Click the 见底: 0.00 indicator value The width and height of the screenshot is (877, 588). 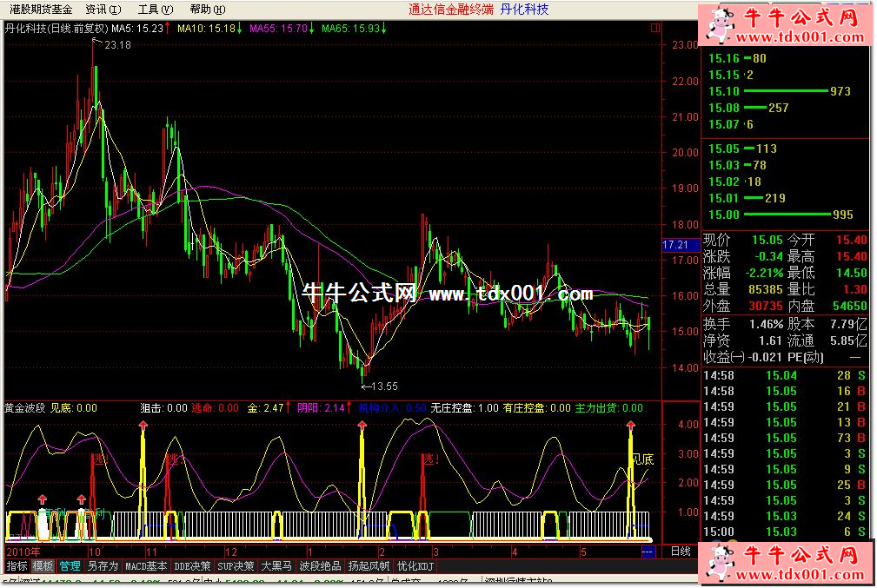tap(74, 408)
